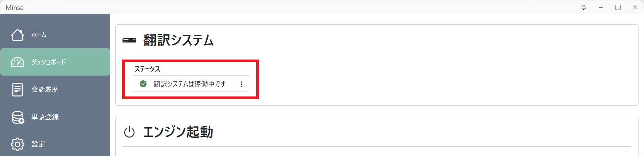Viewport: 644px width, 156px height.
Task: Click the green status checkmark icon
Action: tap(143, 84)
